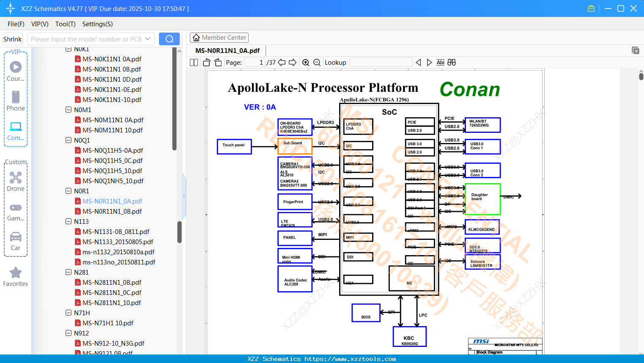Open the Drone category

[16, 181]
